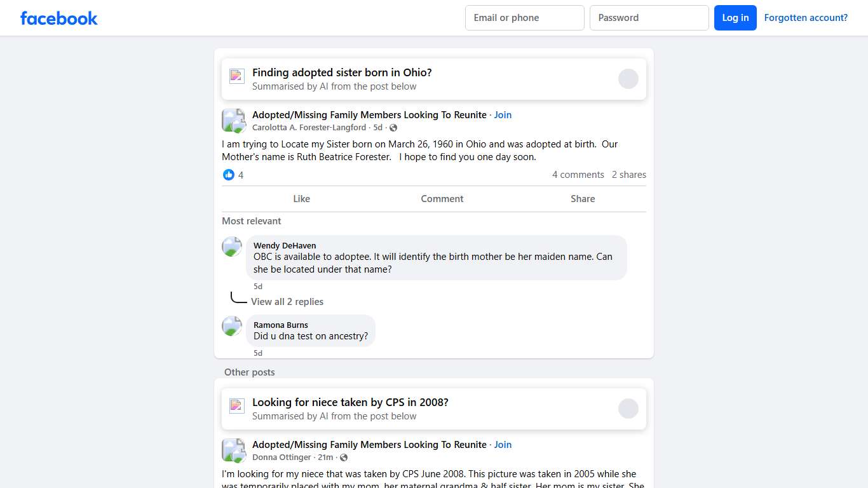Click the AI summary image icon for Ohio post

[x=237, y=76]
